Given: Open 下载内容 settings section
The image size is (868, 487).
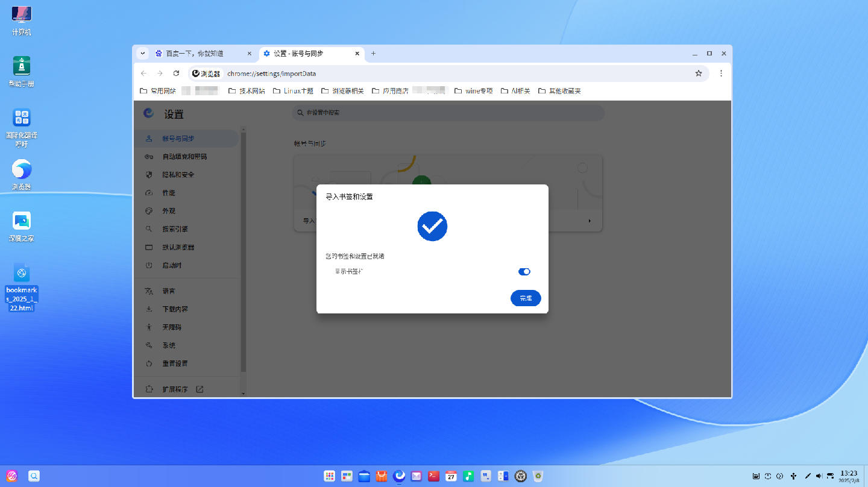Looking at the screenshot, I should pos(186,309).
